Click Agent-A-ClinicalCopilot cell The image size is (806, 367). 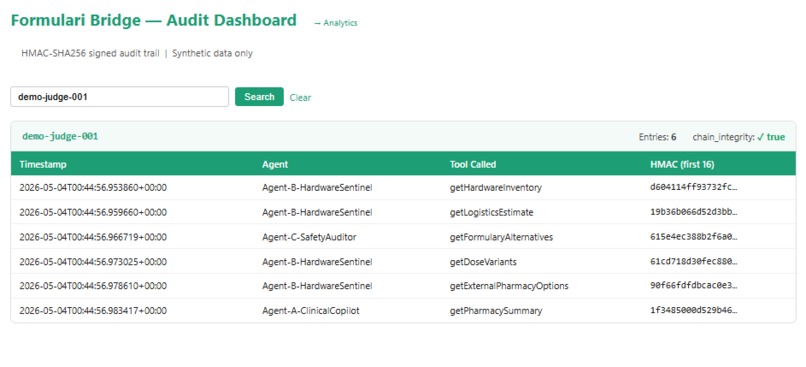(310, 310)
